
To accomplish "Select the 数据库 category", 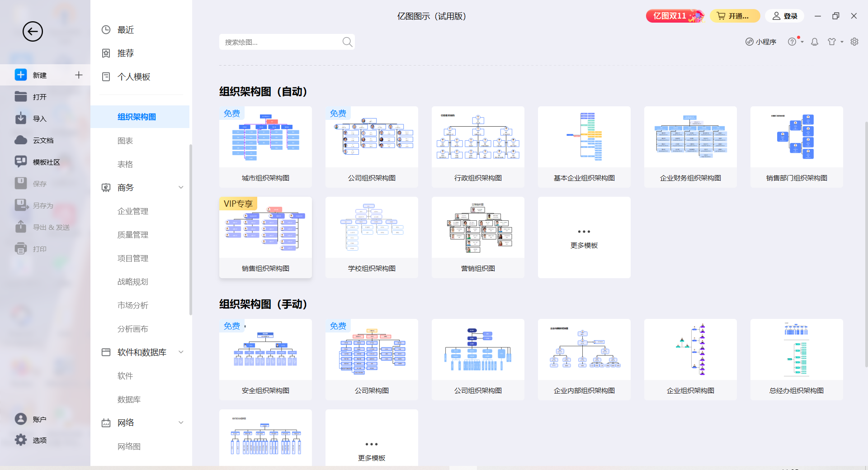I will pos(129,399).
